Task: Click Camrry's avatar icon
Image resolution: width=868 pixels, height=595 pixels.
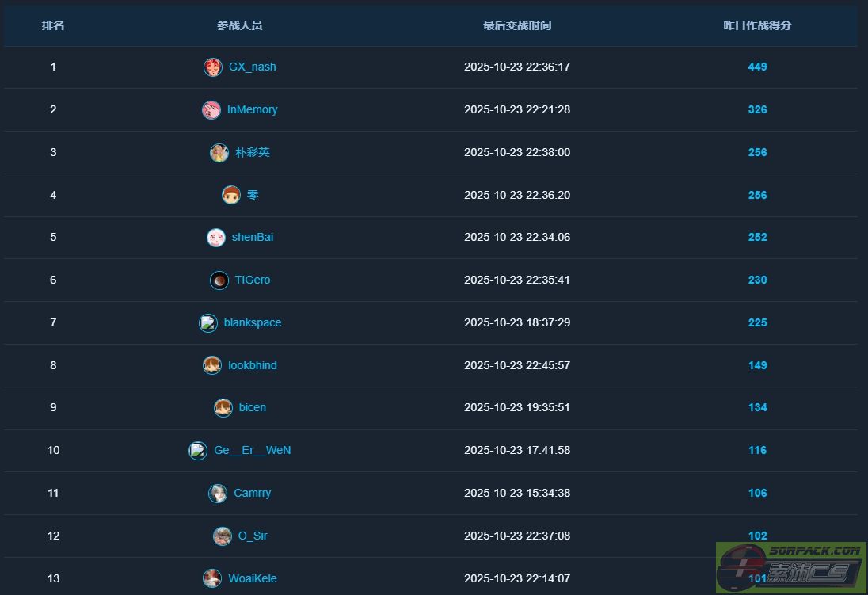Action: tap(218, 494)
